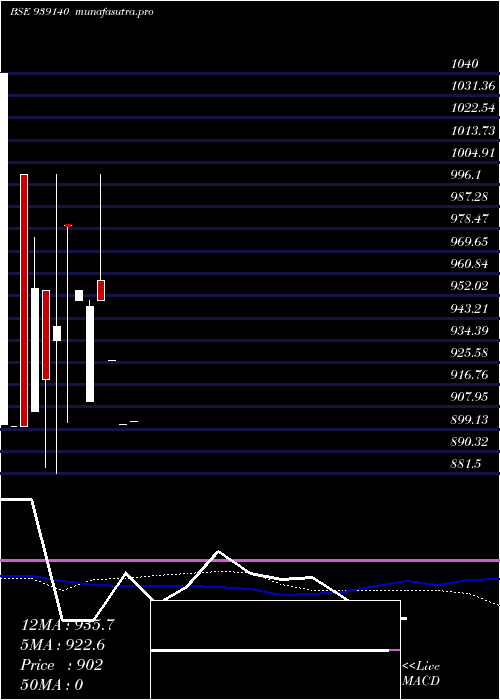Screen dimensions: 500x700
Task: Click the 881.5 price axis label
Action: click(x=466, y=464)
